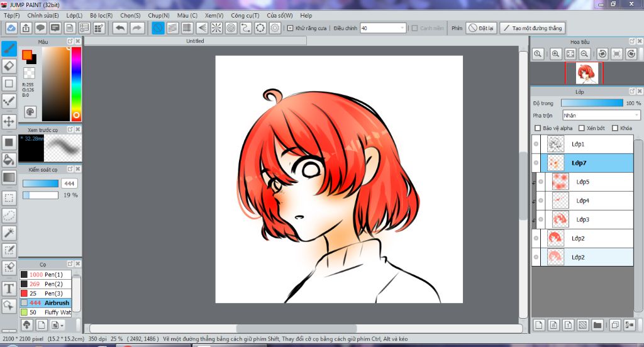Screen dimensions: 644x347
Task: Click the Đặt lại button
Action: coord(482,28)
